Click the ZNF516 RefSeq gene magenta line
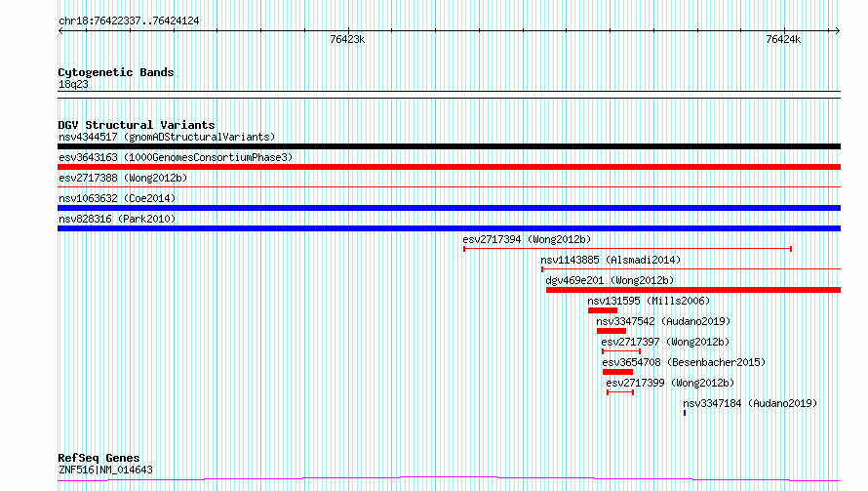 [x=449, y=479]
